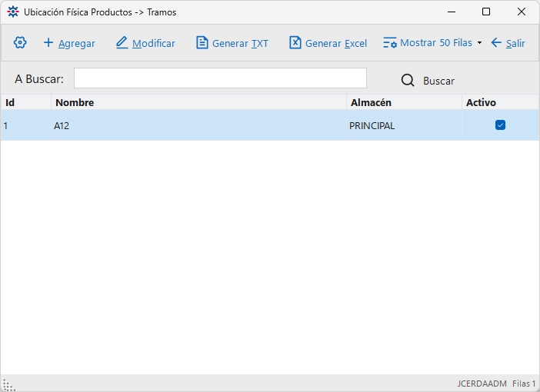
Task: Sort by the Id column header
Action: [x=26, y=102]
